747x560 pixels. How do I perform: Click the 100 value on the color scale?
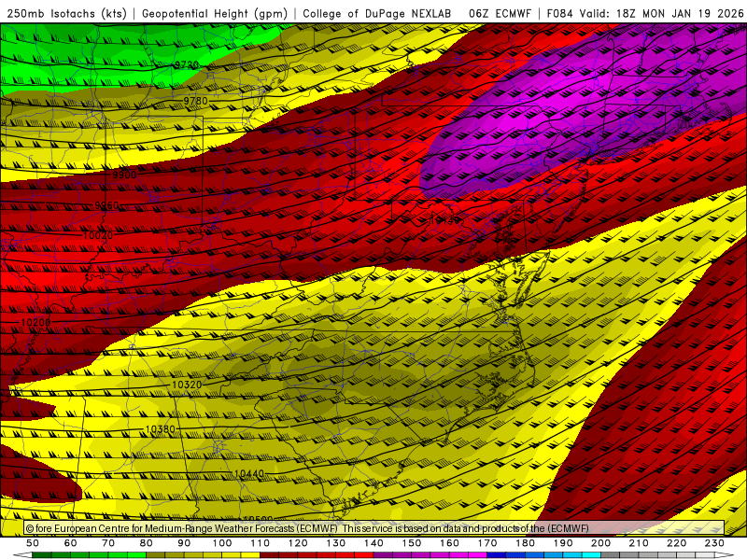pyautogui.click(x=222, y=543)
